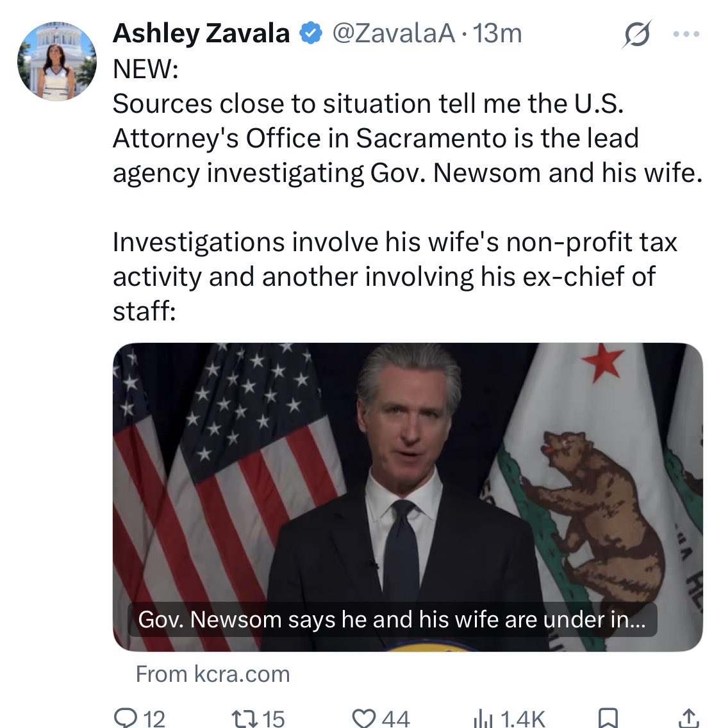Open the three-dot more options menu
Viewport: 721px width, 728px height.
(x=686, y=33)
